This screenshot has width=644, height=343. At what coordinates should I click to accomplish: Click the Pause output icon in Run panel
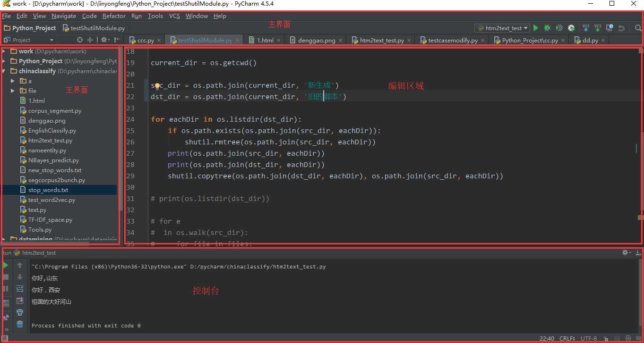6,289
